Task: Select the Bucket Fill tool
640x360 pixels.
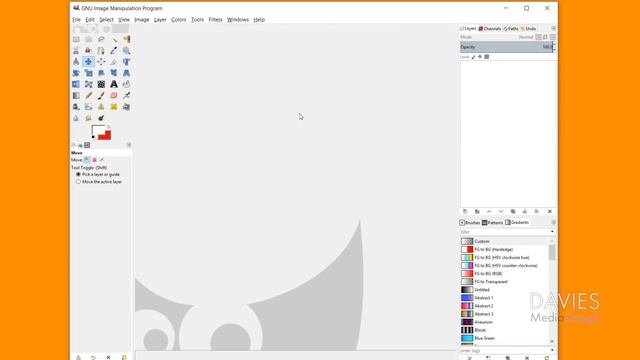Action: 127,84
